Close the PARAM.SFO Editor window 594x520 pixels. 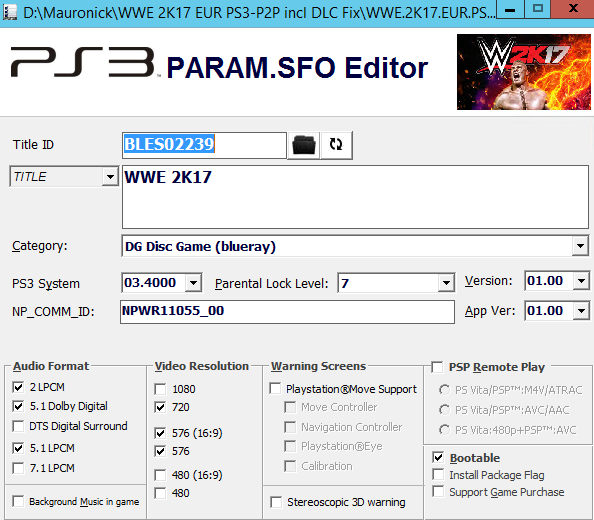click(x=573, y=9)
